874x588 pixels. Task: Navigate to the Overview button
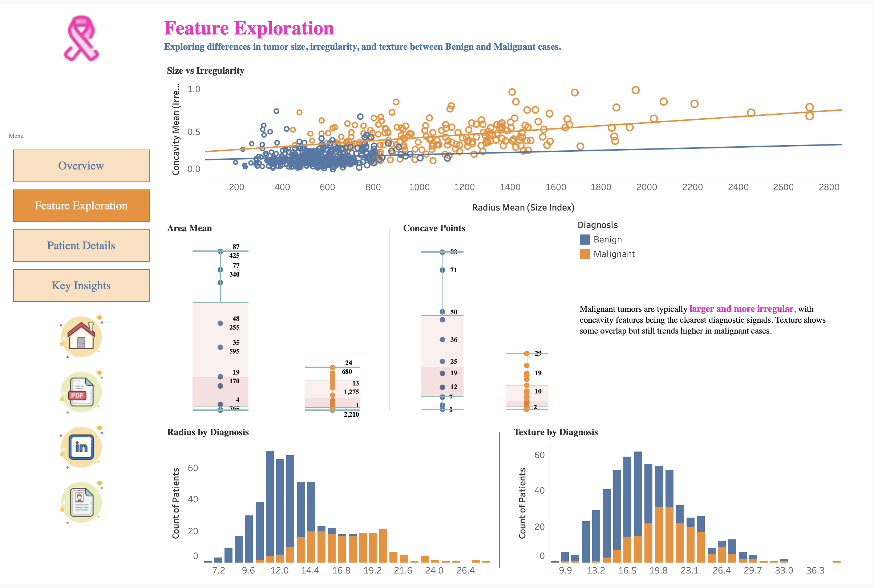[81, 166]
